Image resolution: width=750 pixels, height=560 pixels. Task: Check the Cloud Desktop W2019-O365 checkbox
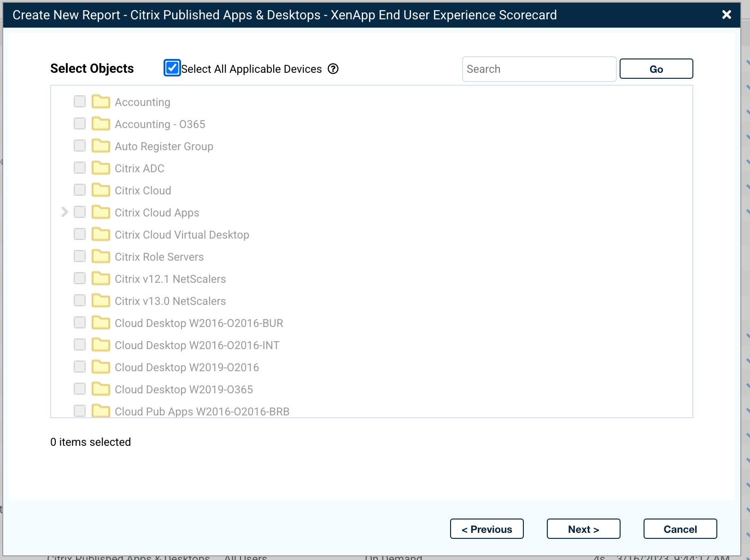click(x=80, y=389)
